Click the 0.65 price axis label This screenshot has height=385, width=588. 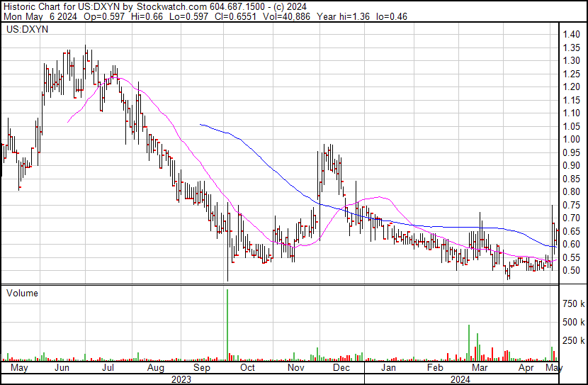coord(572,232)
